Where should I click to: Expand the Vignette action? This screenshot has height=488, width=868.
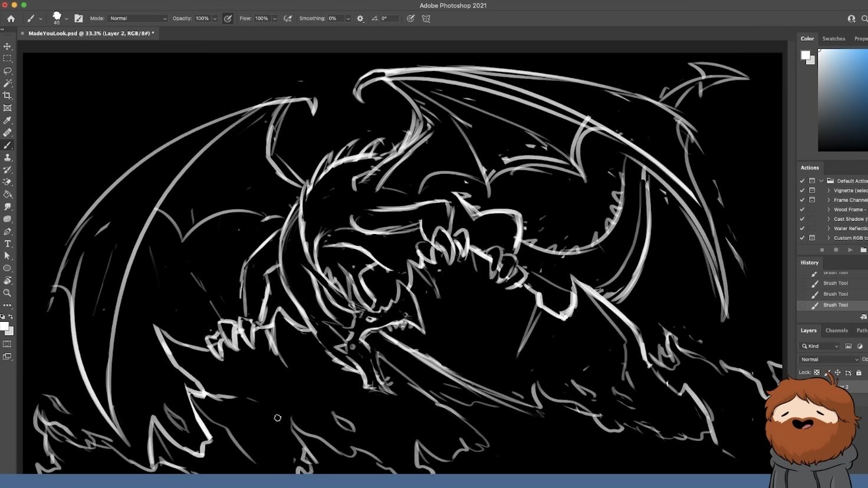tap(828, 190)
